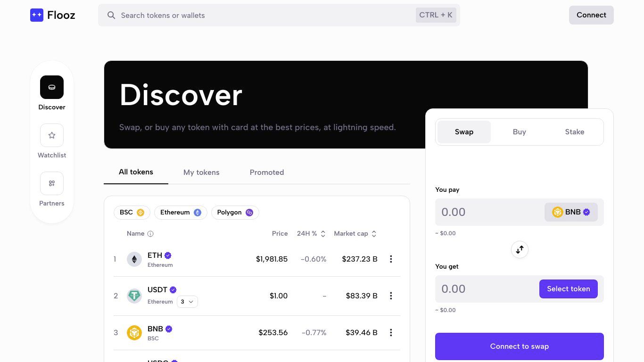Open ETH row three-dot menu
This screenshot has height=362, width=644.
391,259
